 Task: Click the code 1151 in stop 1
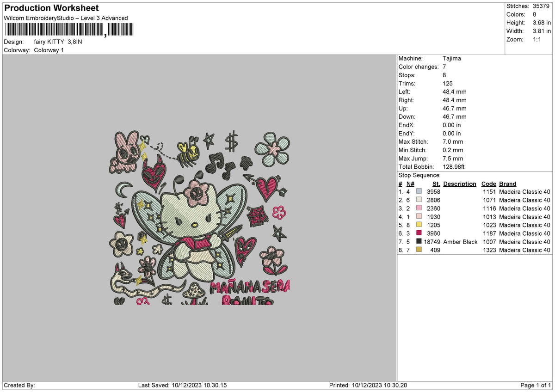click(489, 192)
